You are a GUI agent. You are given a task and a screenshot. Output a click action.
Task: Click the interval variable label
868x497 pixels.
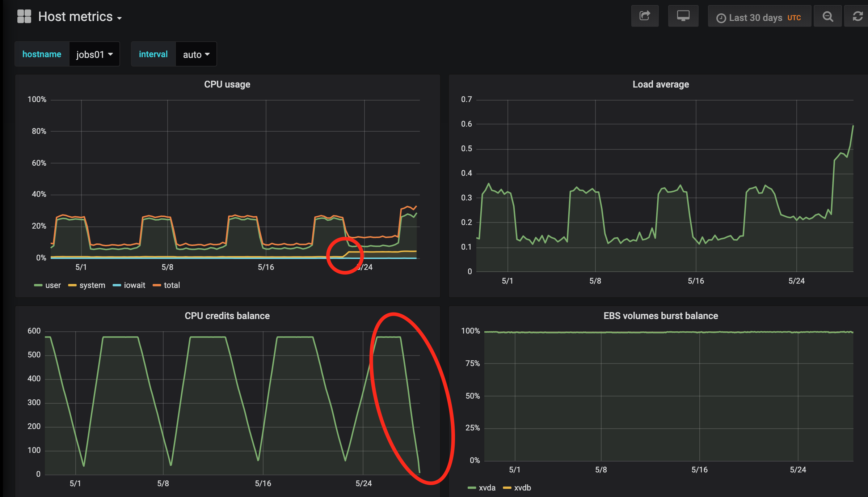click(x=153, y=54)
